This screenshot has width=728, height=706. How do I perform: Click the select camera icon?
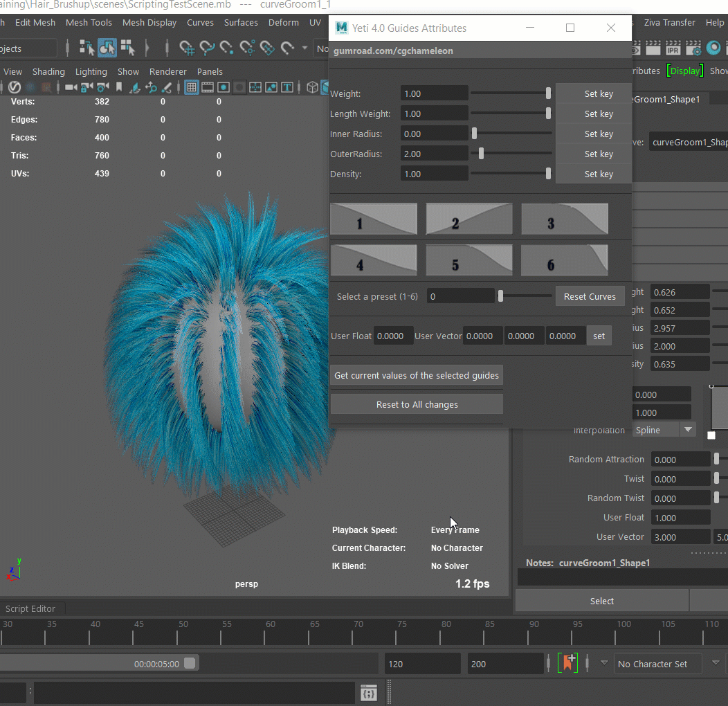(x=71, y=87)
